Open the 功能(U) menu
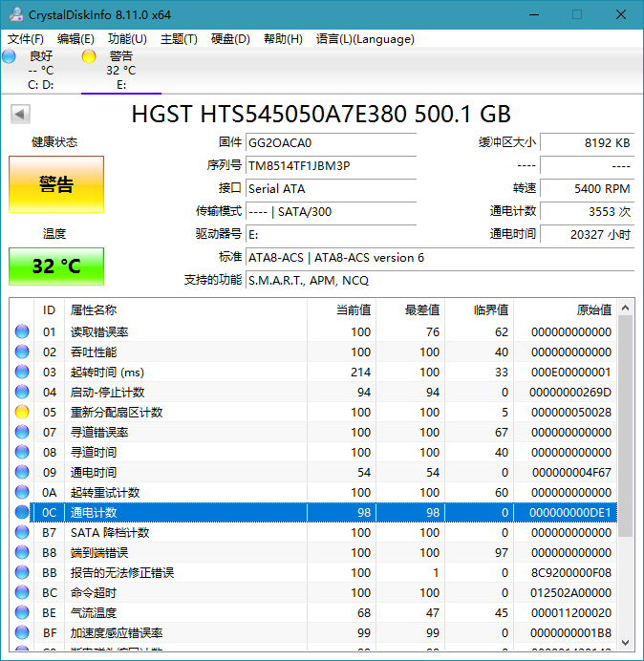Viewport: 644px width, 661px height. pyautogui.click(x=127, y=39)
